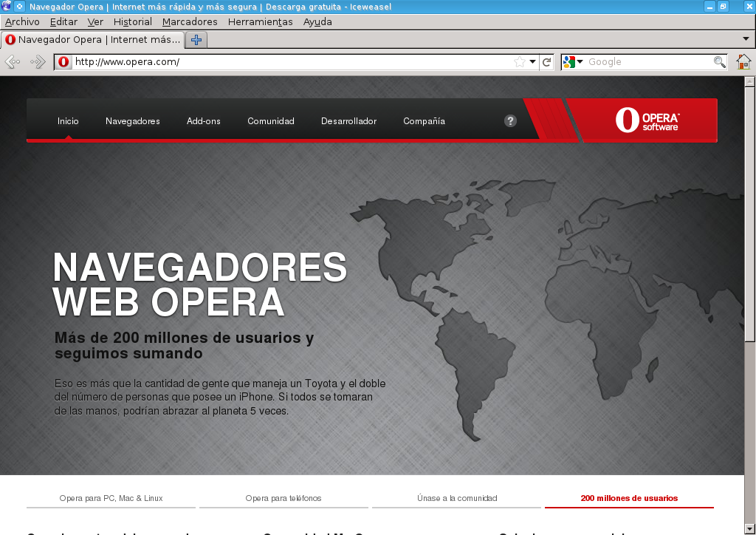Open the Herramientas menu
The image size is (756, 535).
click(x=260, y=21)
